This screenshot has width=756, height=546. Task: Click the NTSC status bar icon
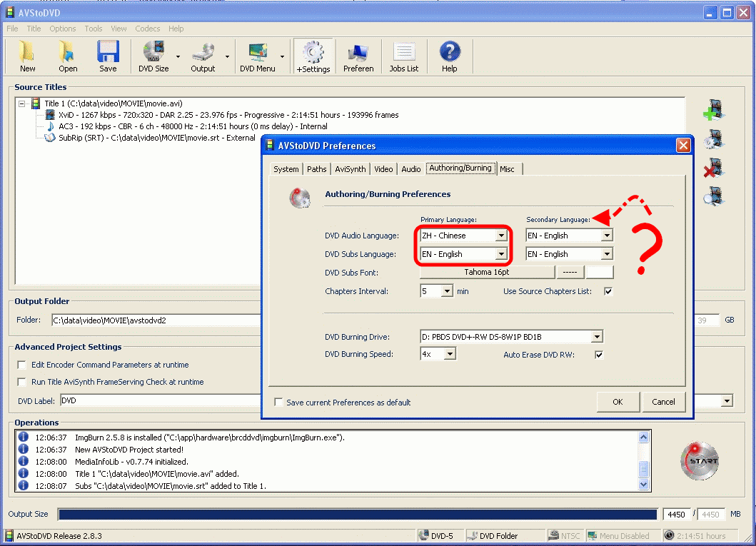553,535
